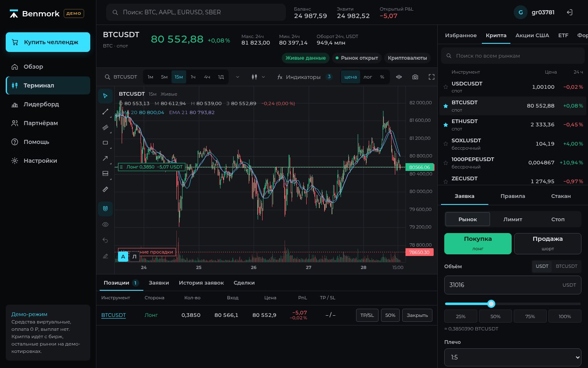This screenshot has height=368, width=588.
Task: Select the 1ч timeframe
Action: click(193, 77)
